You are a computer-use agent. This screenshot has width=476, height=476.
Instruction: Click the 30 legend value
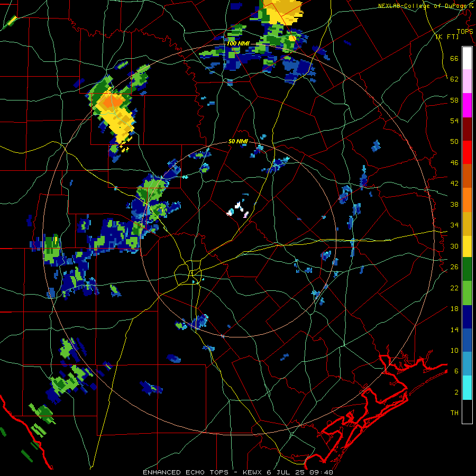click(454, 246)
